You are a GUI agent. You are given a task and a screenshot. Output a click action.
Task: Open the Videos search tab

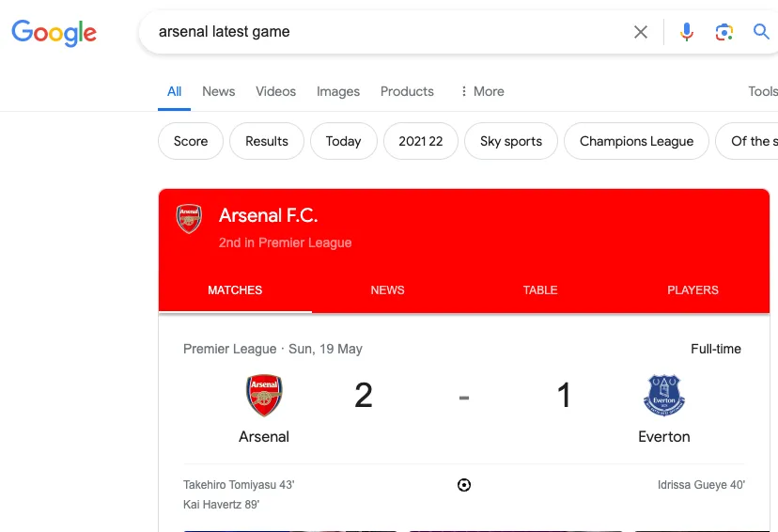tap(275, 91)
